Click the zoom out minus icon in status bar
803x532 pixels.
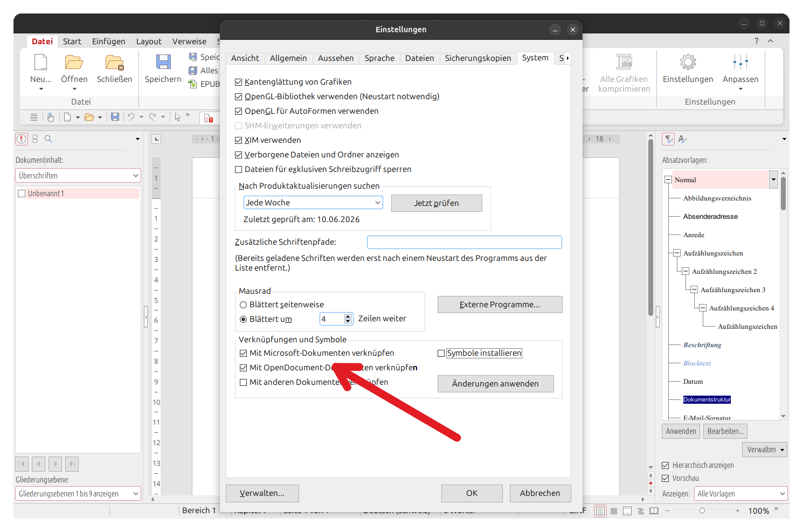667,510
